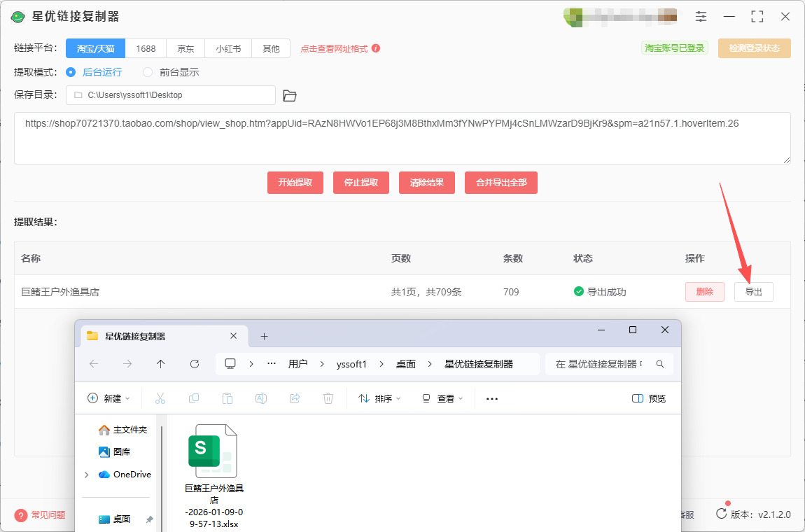Go back in File Explorer
The height and width of the screenshot is (532, 805).
click(94, 363)
